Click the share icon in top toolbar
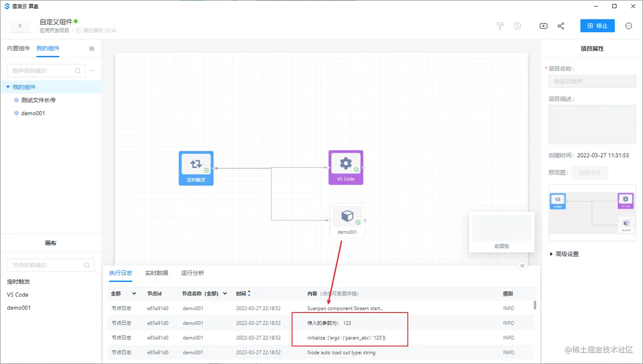 pos(561,26)
